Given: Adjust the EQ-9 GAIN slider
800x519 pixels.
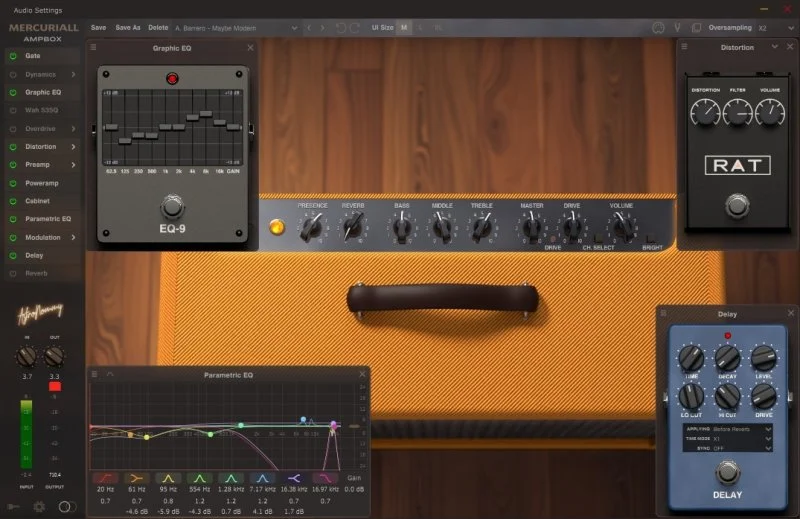Looking at the screenshot, I should click(234, 127).
